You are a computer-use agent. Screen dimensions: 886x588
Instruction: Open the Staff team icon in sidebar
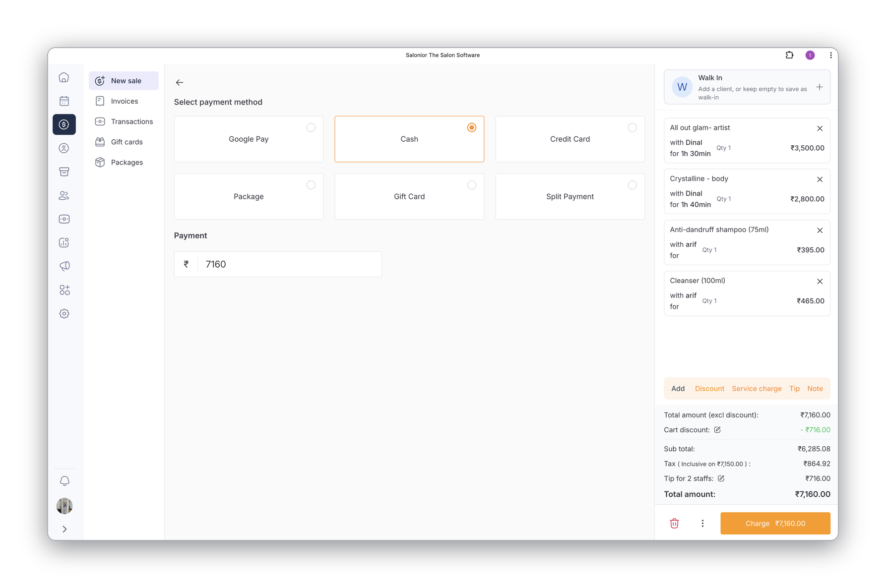(x=64, y=195)
